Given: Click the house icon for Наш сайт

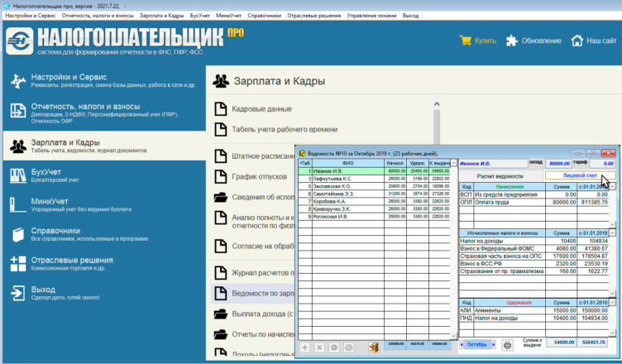Looking at the screenshot, I should [577, 41].
